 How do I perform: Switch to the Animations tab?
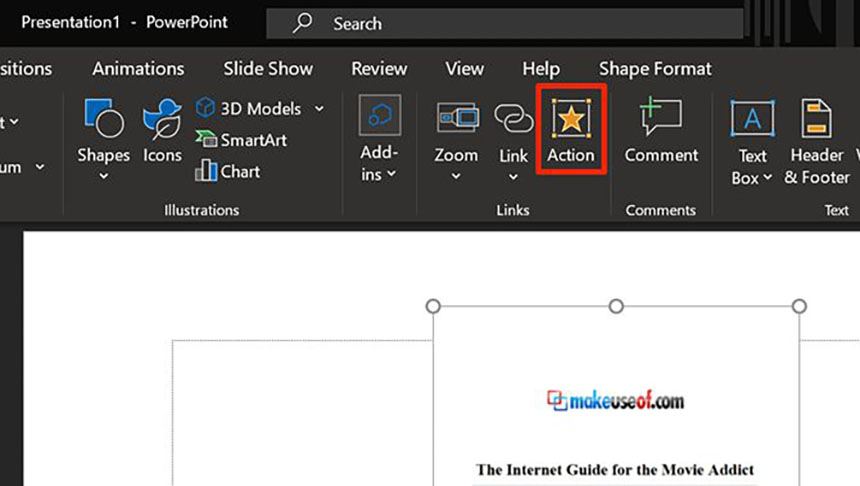coord(138,69)
